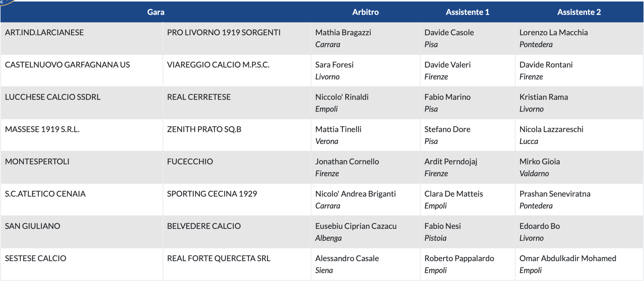The image size is (644, 281).
Task: Click LUCCHESE CALCIO SSDRL team name
Action: [53, 97]
